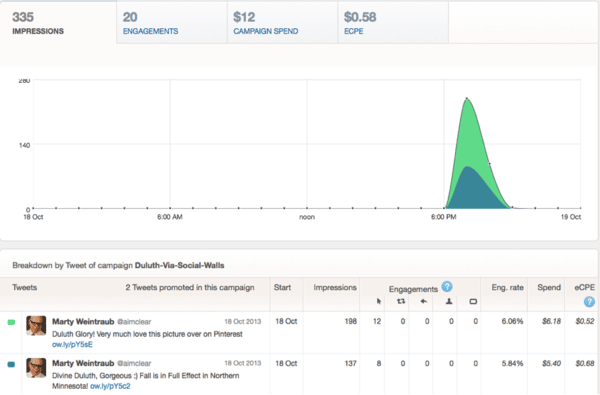This screenshot has width=600, height=395.
Task: Select the Impressions tab showing 335
Action: pos(58,23)
